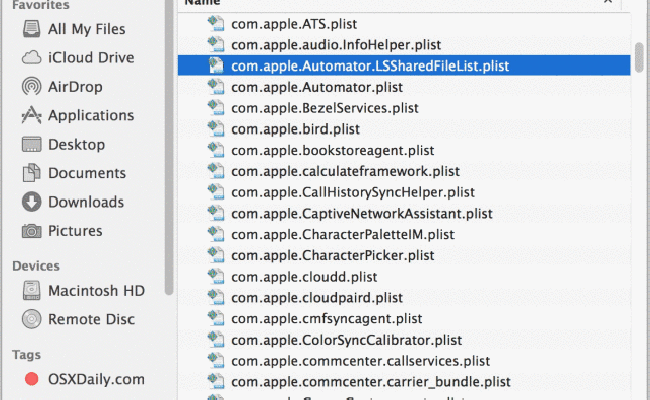This screenshot has width=650, height=400.
Task: Click the Macintosh HD label
Action: pyautogui.click(x=96, y=291)
